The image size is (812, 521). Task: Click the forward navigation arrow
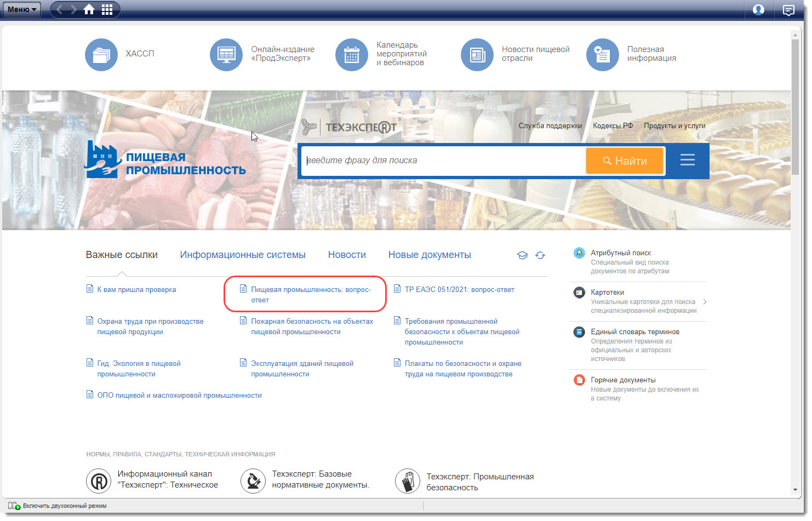click(73, 9)
